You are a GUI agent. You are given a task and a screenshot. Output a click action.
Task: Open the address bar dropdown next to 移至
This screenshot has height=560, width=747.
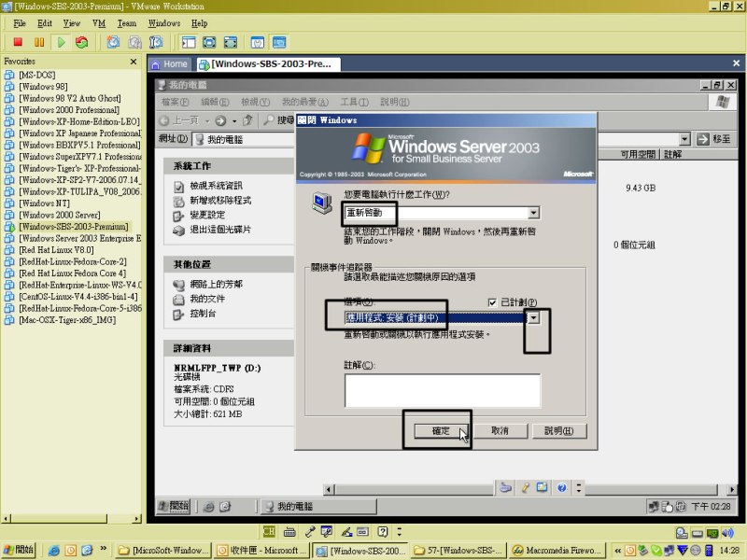pos(684,139)
